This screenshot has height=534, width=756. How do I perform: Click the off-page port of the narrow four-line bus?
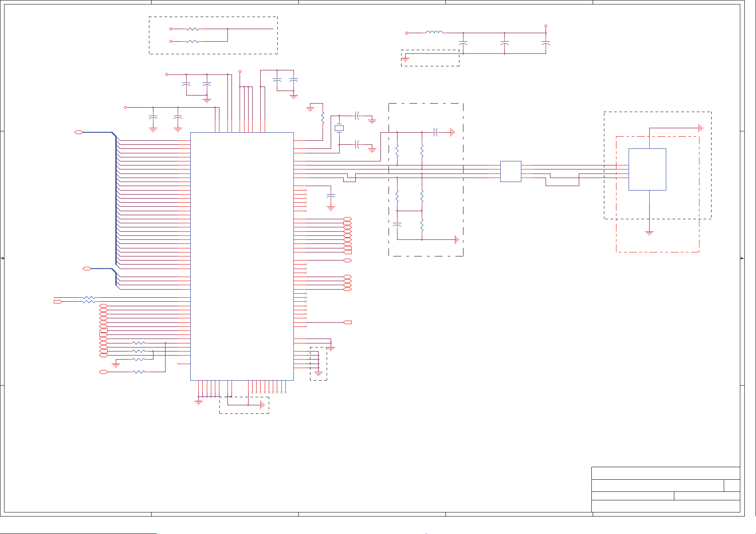point(87,269)
